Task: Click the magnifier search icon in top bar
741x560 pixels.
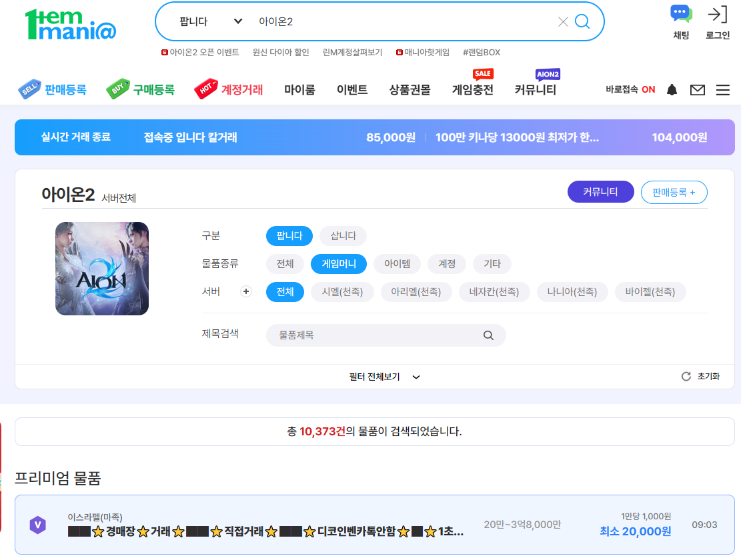Action: (x=582, y=22)
